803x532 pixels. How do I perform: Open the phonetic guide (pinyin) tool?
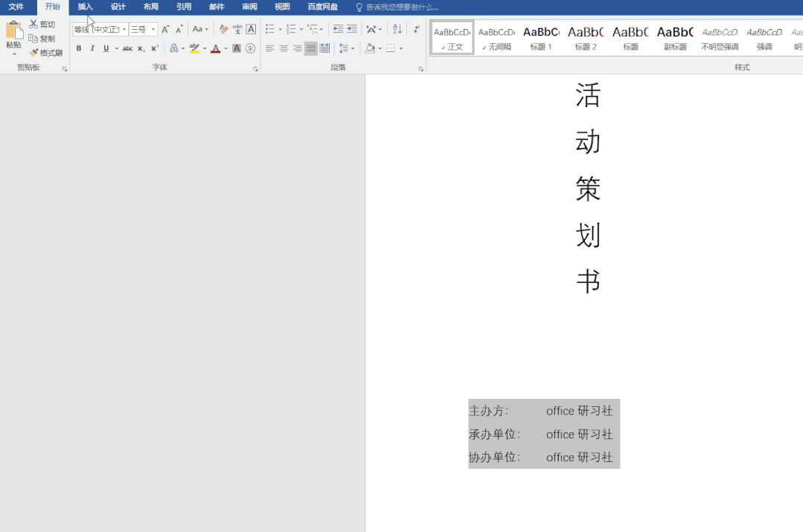pos(237,29)
